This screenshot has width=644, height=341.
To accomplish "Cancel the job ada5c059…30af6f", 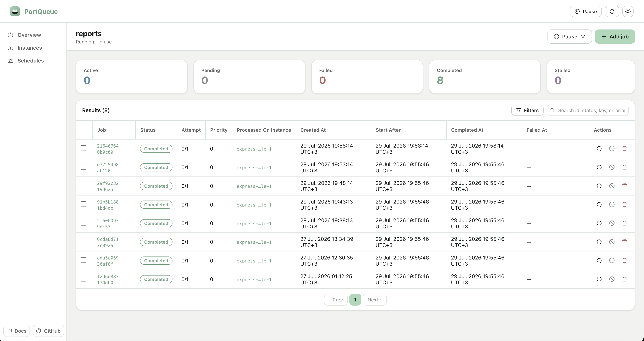I will (612, 261).
